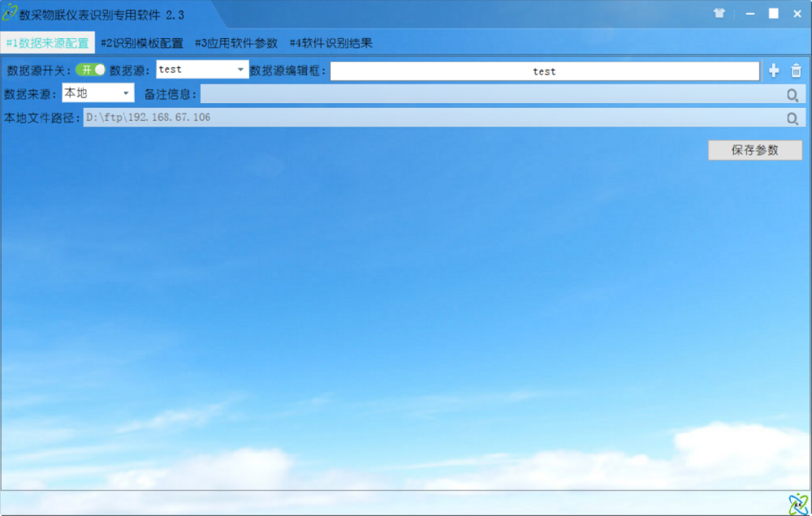Switch to the #1数据来源配置 tab

point(48,43)
